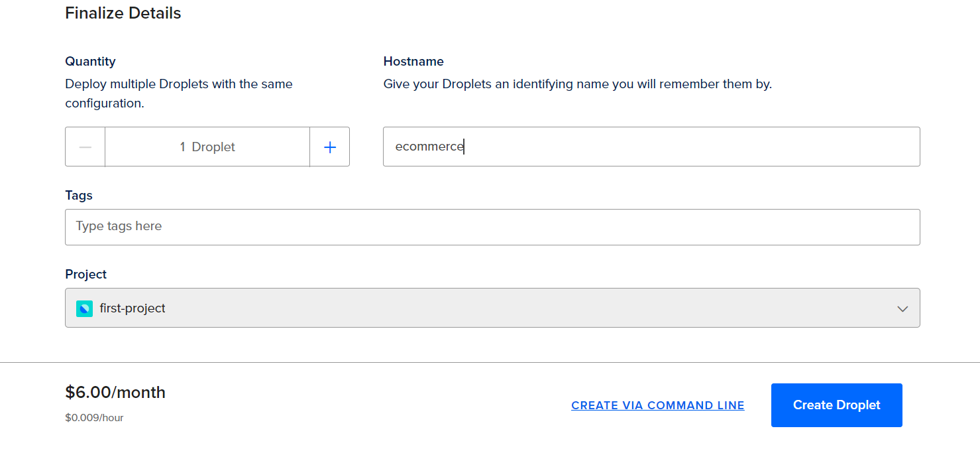Click the Tags field label
Screen dimensions: 980x455
click(x=79, y=196)
